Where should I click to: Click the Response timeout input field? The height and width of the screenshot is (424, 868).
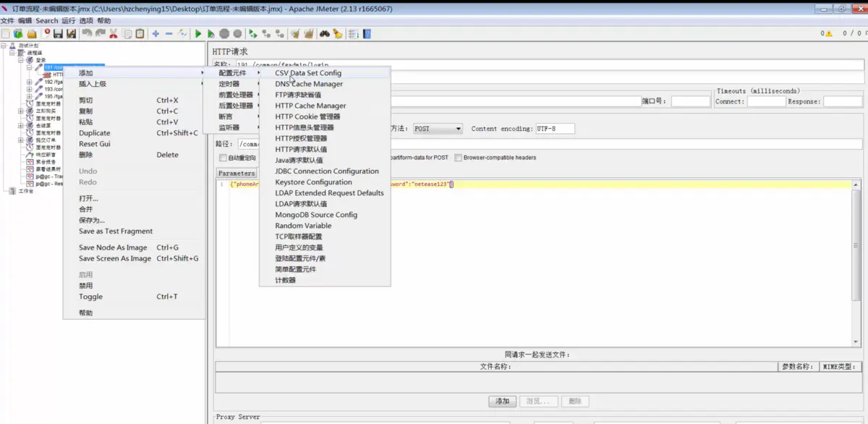point(843,101)
